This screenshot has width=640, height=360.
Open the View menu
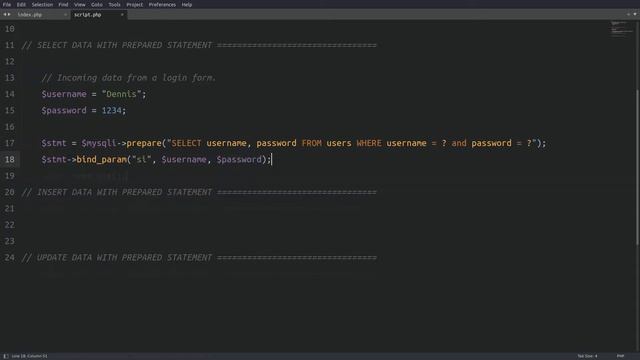80,4
